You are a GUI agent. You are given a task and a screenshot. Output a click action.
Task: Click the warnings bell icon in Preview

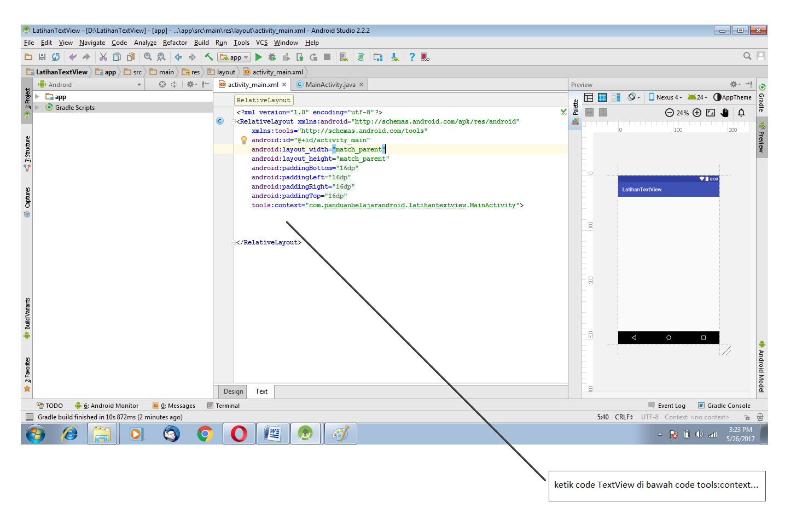(741, 113)
